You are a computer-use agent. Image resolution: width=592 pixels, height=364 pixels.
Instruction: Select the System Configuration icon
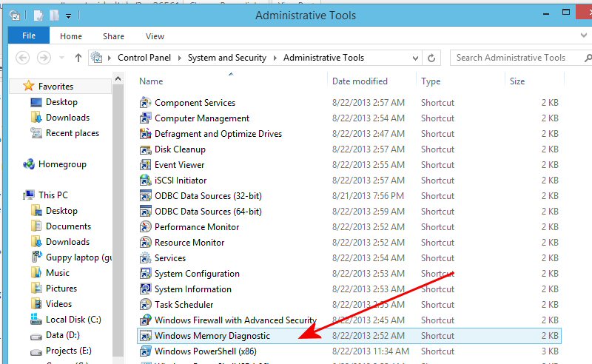[x=145, y=274]
